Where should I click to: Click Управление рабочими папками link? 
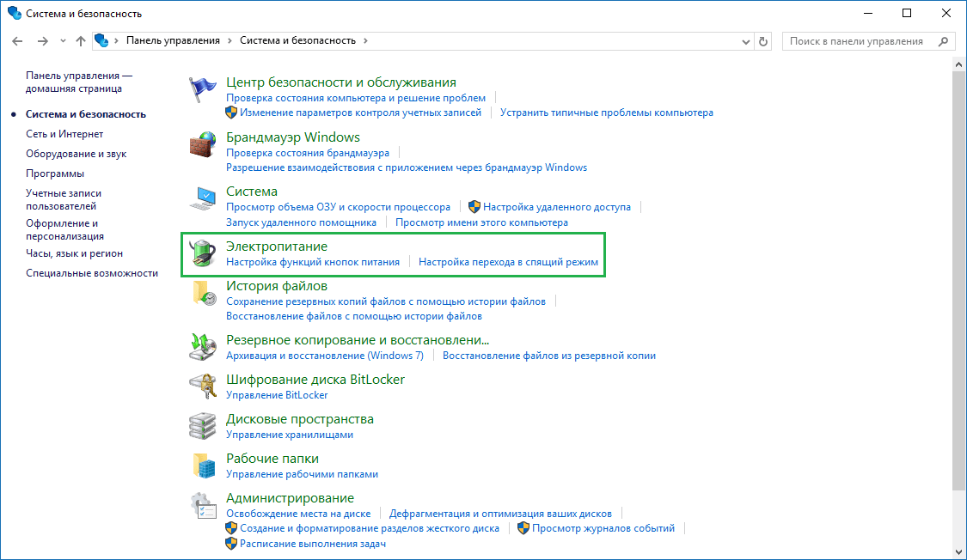point(302,474)
